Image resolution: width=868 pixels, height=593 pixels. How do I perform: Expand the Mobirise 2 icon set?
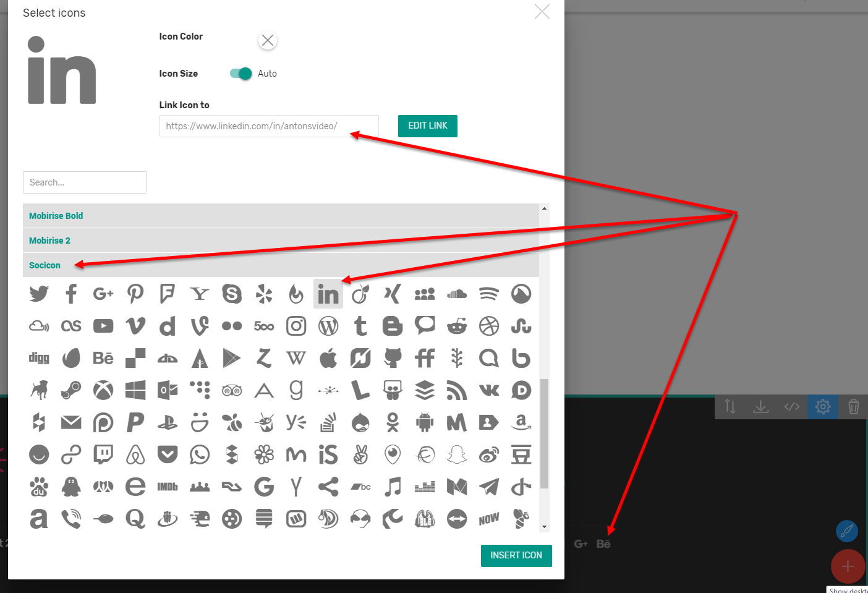pos(281,241)
